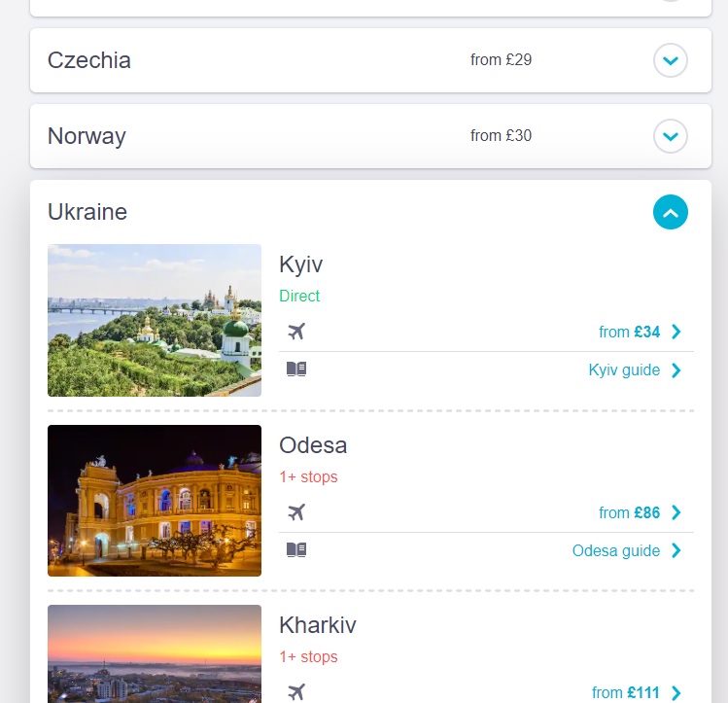This screenshot has width=728, height=703.
Task: Click the airplane icon under Kyiv
Action: click(296, 332)
